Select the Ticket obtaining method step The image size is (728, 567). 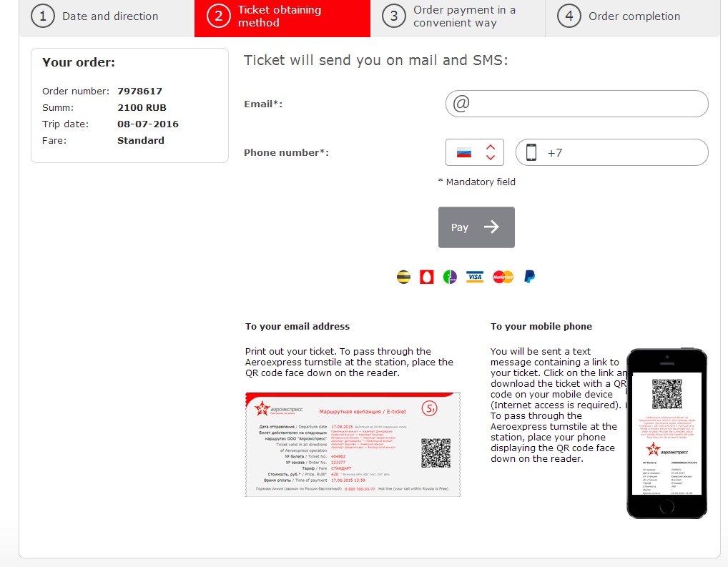[282, 16]
